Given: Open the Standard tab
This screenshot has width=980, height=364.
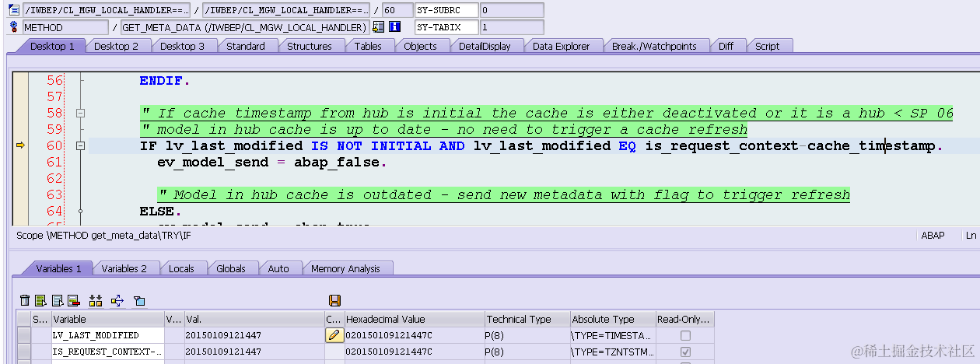Looking at the screenshot, I should pos(246,46).
